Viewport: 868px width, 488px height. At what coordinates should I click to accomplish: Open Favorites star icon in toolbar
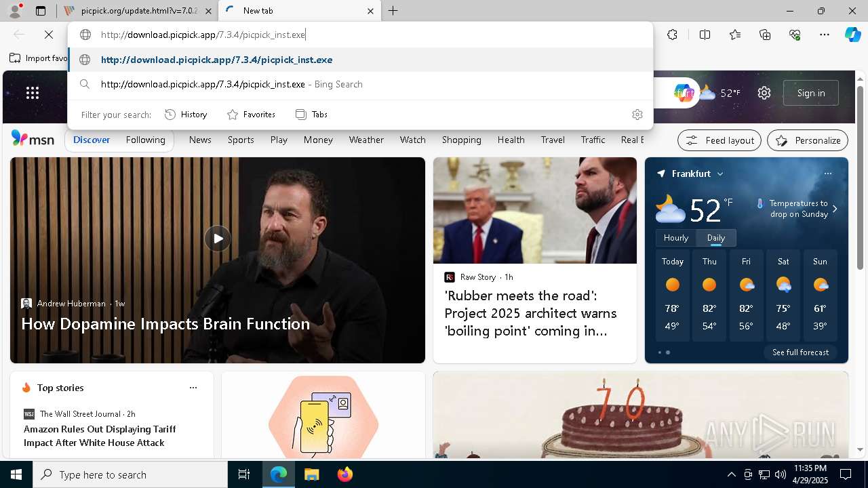(735, 35)
